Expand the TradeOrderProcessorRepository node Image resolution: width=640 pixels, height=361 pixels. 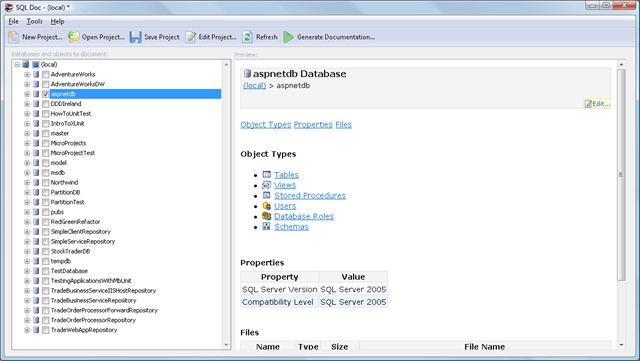point(27,320)
